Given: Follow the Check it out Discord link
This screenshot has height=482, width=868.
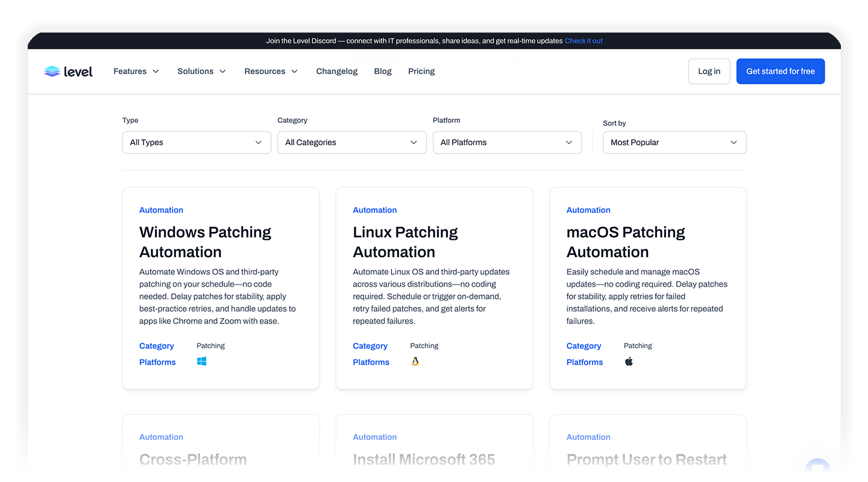Looking at the screenshot, I should (x=583, y=41).
